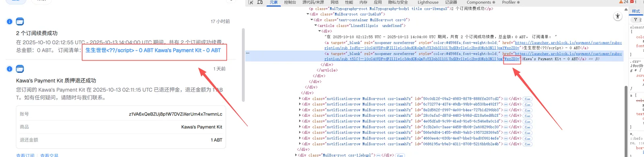The width and height of the screenshot is (644, 157).
Task: Open the 记录器 tab
Action: pyautogui.click(x=451, y=2)
